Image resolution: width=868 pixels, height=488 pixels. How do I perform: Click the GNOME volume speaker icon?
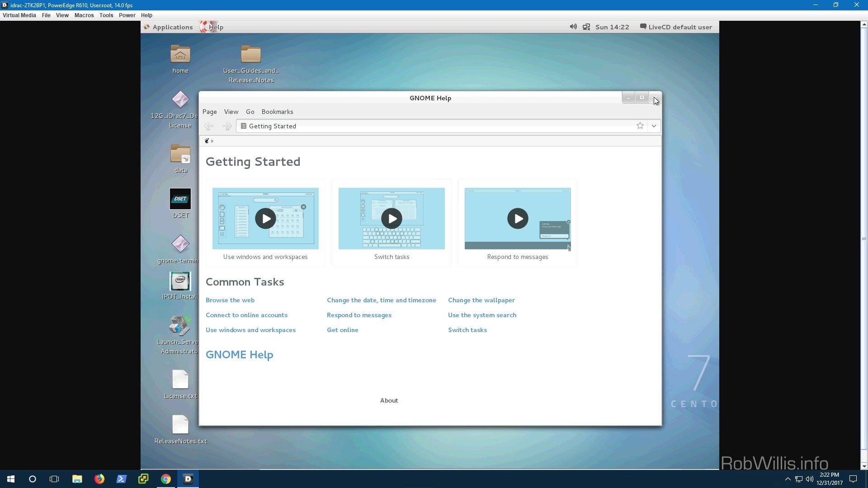pyautogui.click(x=573, y=27)
